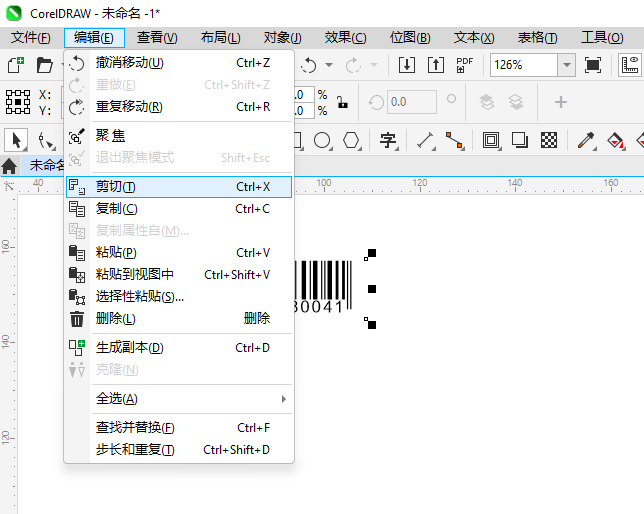Open the Layout menu
The image size is (644, 514).
tap(221, 38)
